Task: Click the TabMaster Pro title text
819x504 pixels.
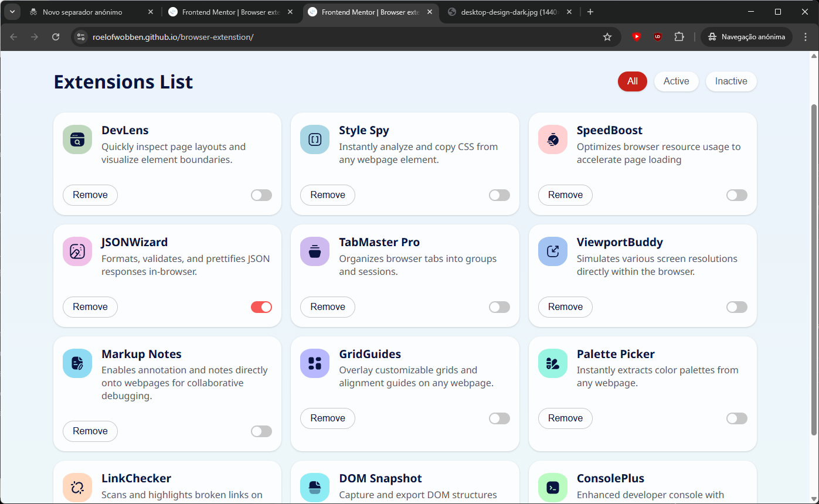Action: [x=379, y=243]
